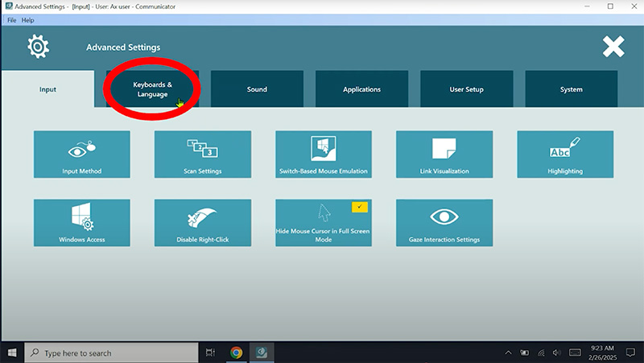Open the Scan Settings tile
Image resolution: width=644 pixels, height=363 pixels.
click(202, 154)
